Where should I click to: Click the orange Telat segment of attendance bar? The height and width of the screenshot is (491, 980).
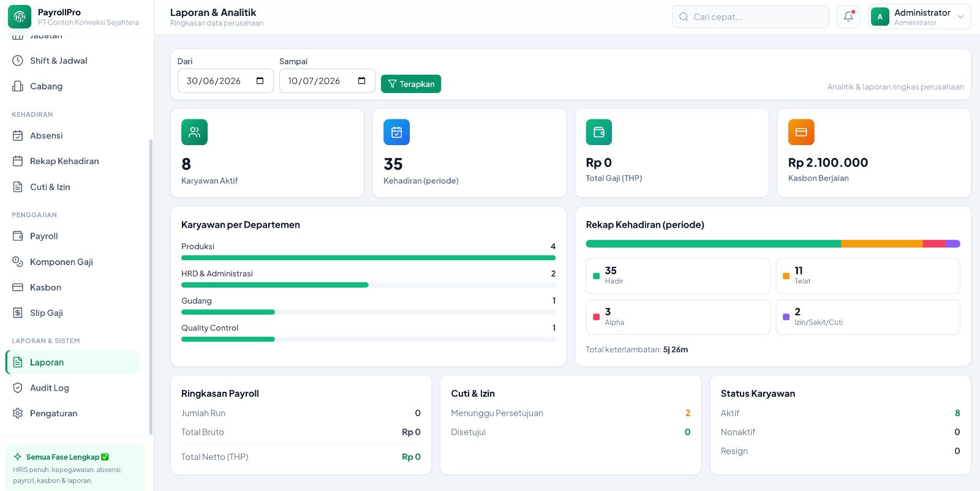pos(882,244)
